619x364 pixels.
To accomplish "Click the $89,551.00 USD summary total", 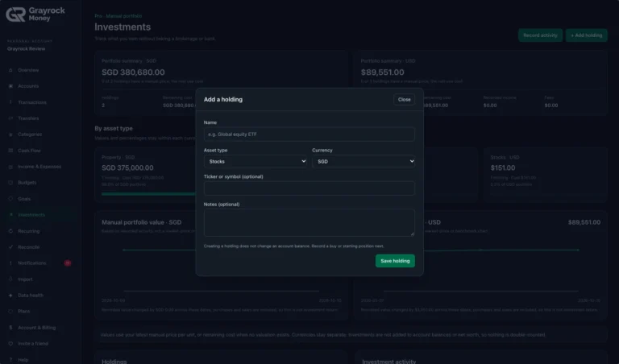I will (x=382, y=72).
